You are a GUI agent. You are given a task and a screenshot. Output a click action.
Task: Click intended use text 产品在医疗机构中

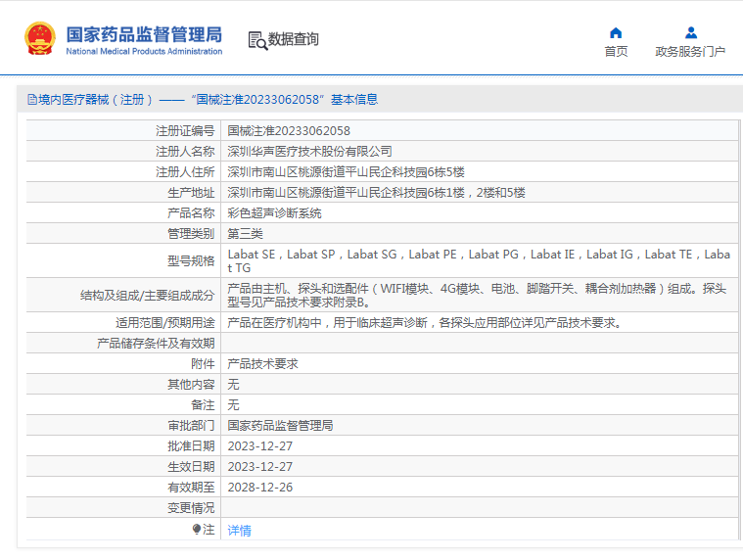pyautogui.click(x=424, y=323)
